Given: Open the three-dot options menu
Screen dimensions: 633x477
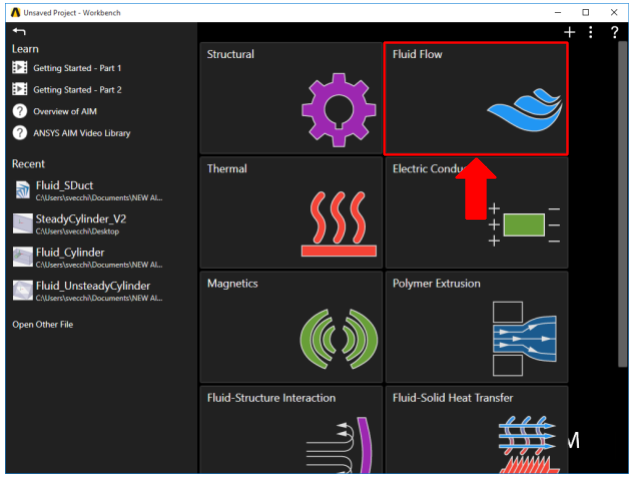Looking at the screenshot, I should [x=591, y=32].
